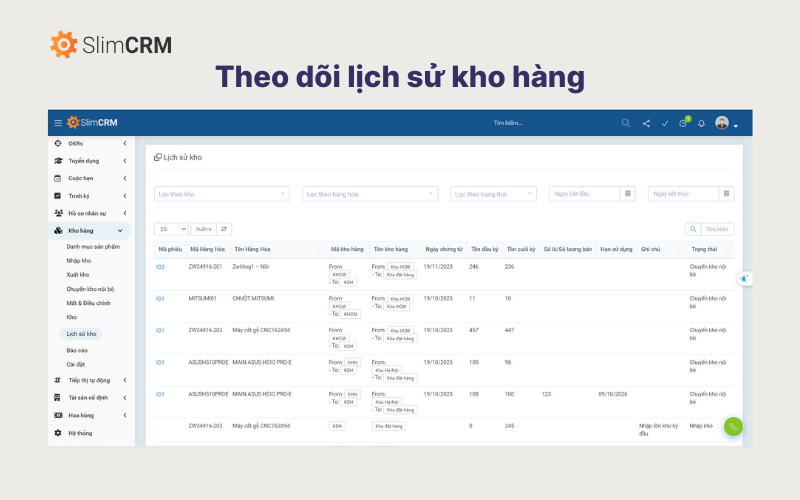Open the notifications bell icon
This screenshot has height=500, width=800.
tap(702, 123)
